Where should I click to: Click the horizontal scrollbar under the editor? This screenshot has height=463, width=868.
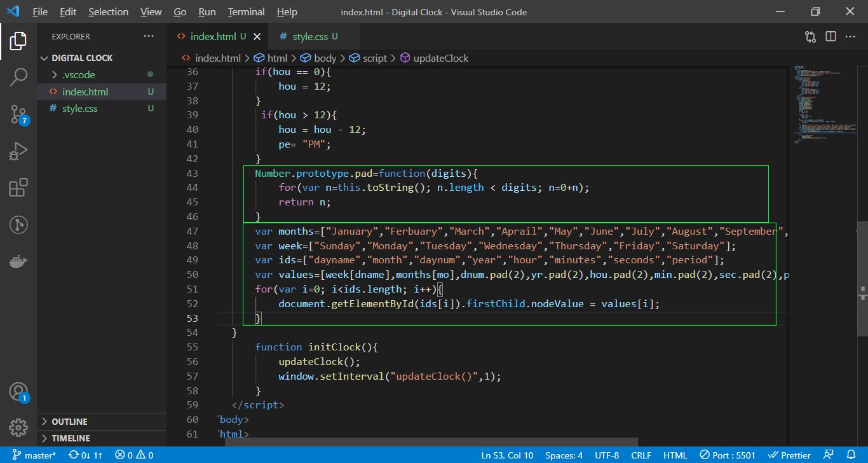tap(431, 442)
